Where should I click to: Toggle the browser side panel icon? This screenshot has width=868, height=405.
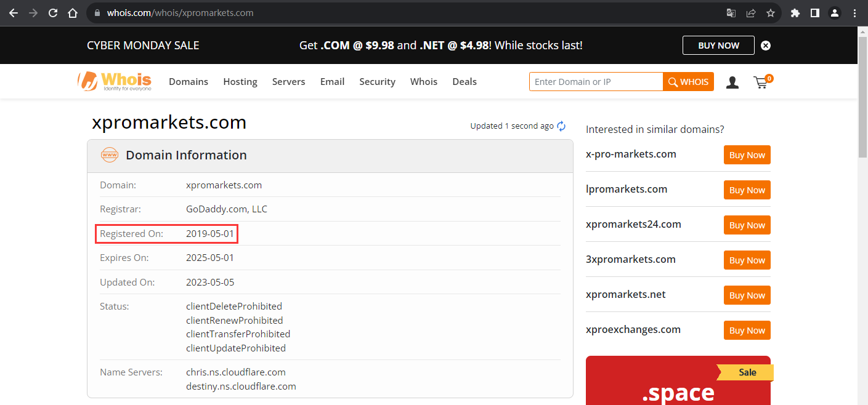(x=815, y=13)
